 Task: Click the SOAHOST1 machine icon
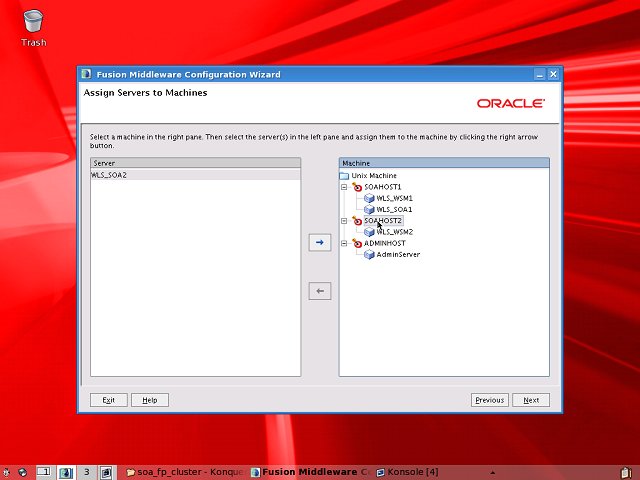[357, 187]
